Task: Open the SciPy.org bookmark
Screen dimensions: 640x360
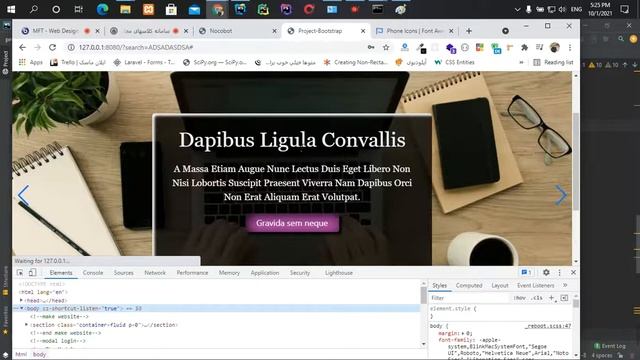Action: 215,62
